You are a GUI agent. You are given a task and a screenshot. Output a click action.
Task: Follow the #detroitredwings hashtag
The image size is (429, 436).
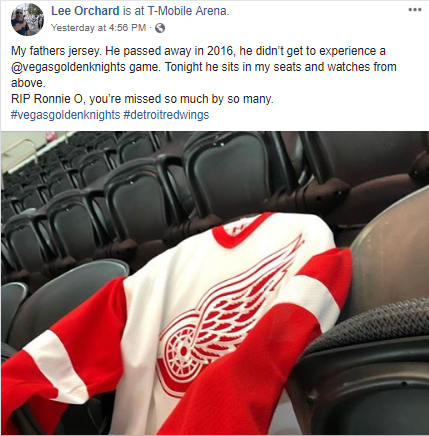click(166, 115)
